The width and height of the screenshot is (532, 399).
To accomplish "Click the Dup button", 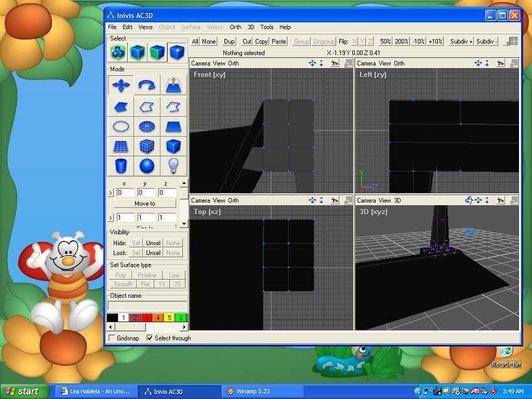I will pos(229,42).
